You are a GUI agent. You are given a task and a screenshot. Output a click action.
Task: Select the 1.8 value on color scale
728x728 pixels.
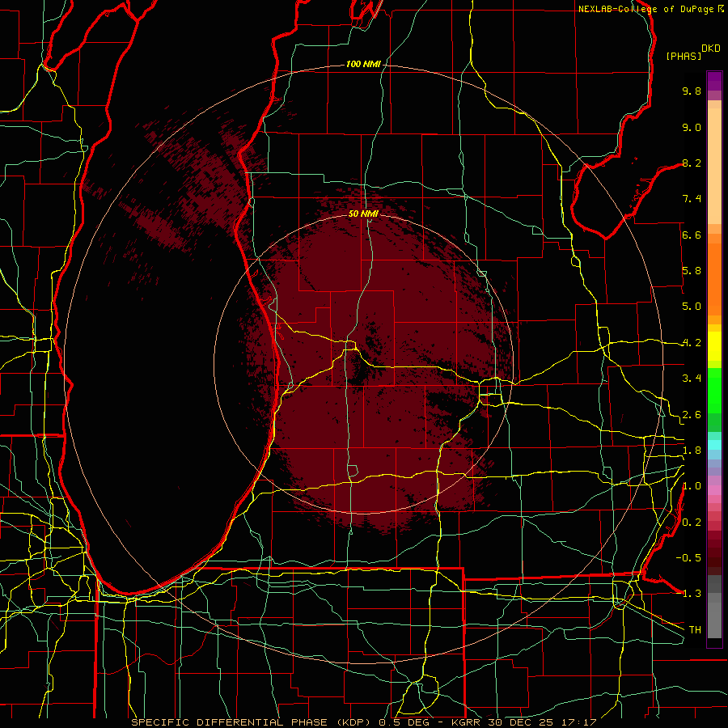pos(692,451)
